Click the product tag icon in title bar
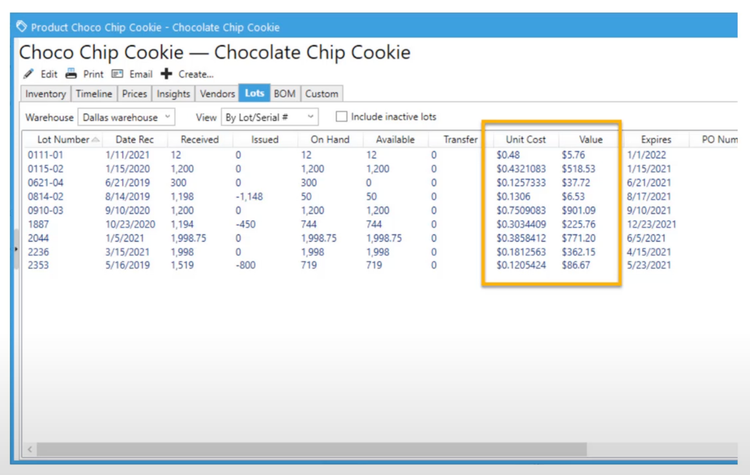 [x=22, y=26]
